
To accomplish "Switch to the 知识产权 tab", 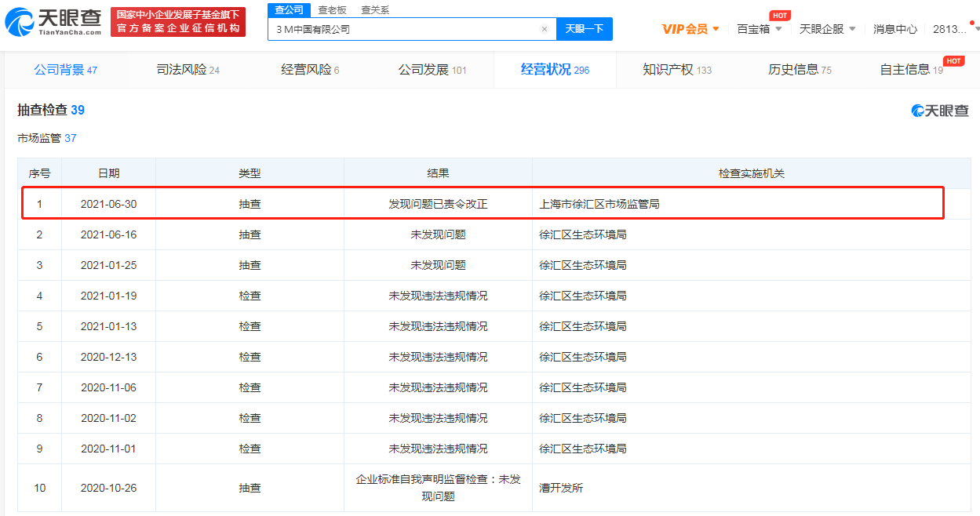I will coord(677,70).
